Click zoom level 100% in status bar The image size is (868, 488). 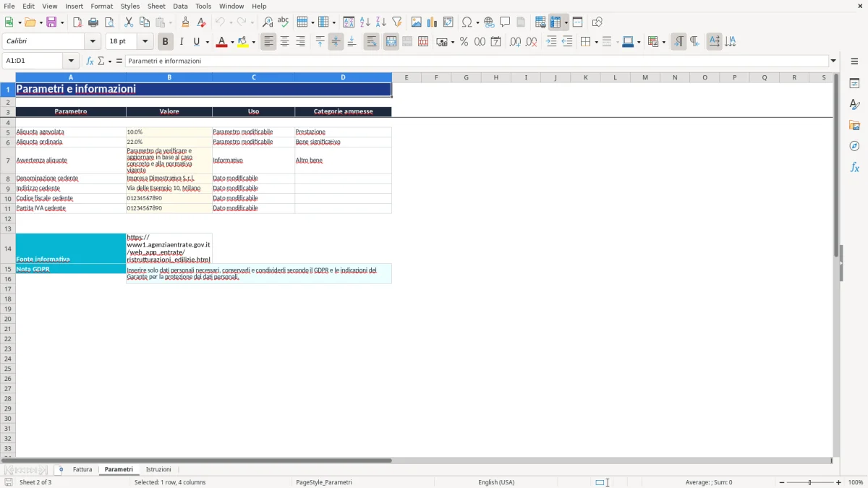point(856,482)
